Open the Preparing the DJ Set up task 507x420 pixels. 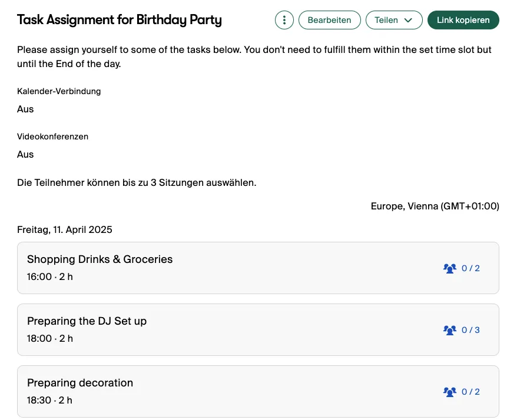coord(87,321)
